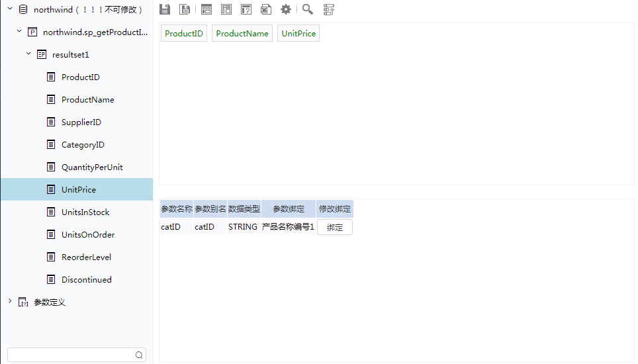Select the highlighted UnitPrice tree field
This screenshot has height=364, width=638.
point(79,189)
